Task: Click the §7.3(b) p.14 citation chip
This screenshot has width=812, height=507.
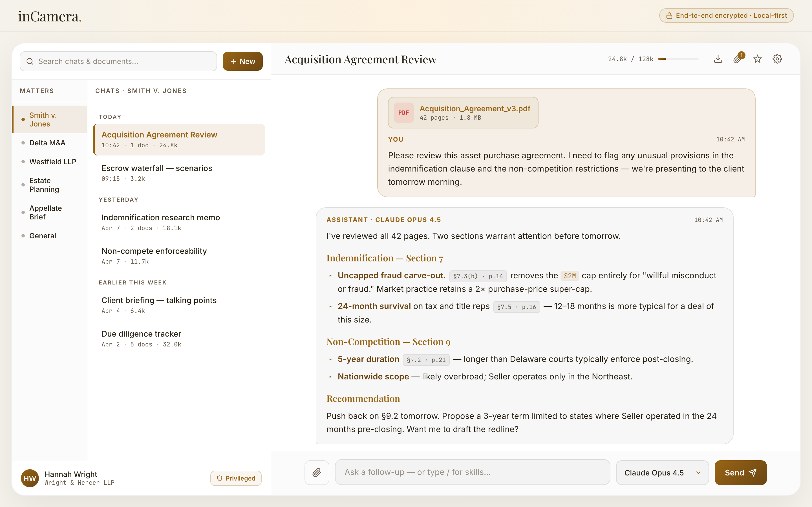Action: point(478,276)
